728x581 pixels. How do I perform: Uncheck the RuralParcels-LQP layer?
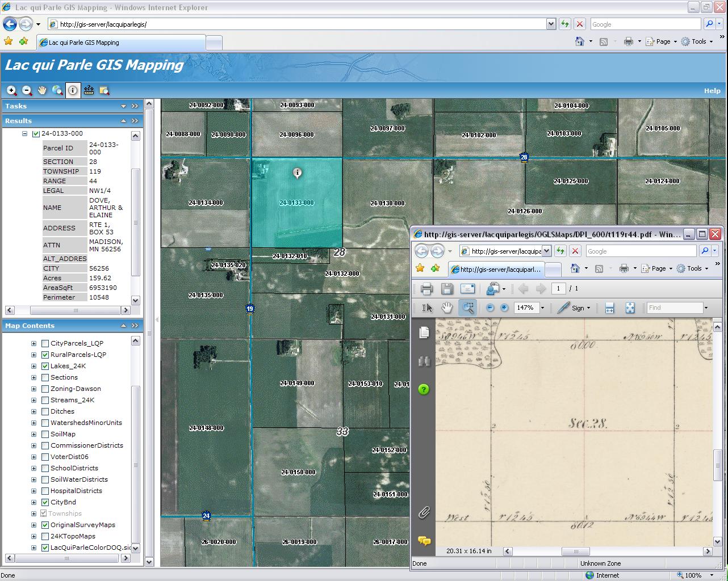[45, 355]
